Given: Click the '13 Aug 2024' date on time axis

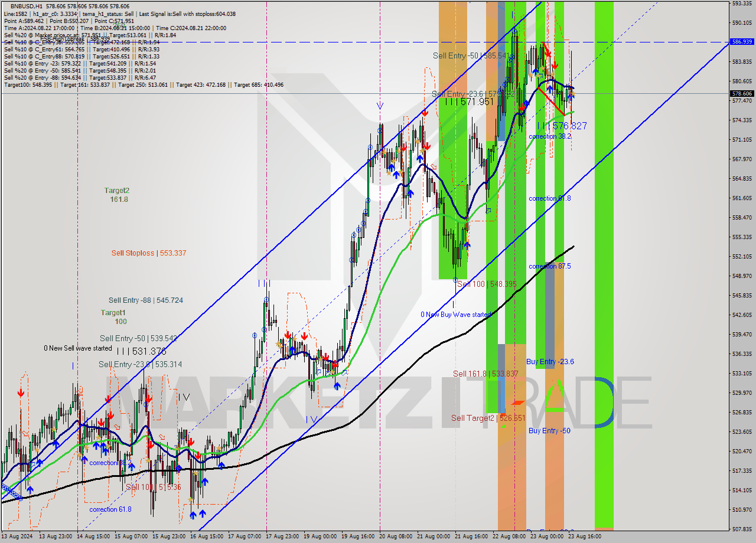Looking at the screenshot, I should (17, 537).
